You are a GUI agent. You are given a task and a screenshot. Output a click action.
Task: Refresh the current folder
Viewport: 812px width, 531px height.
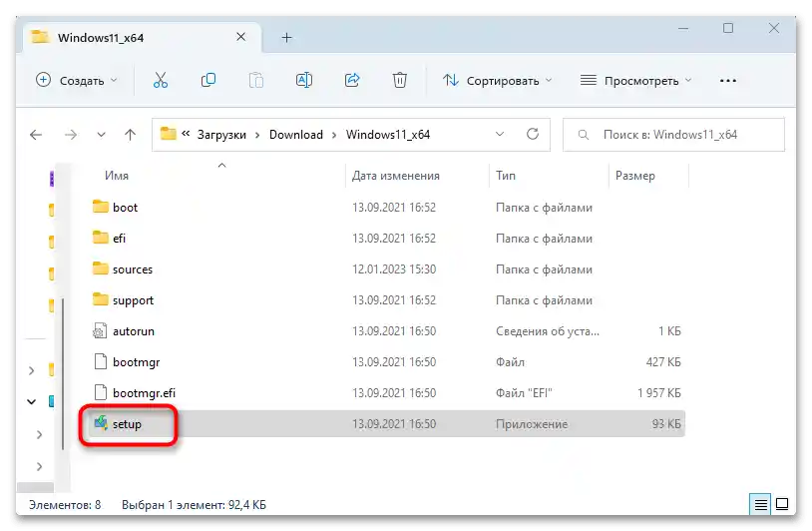(x=533, y=134)
